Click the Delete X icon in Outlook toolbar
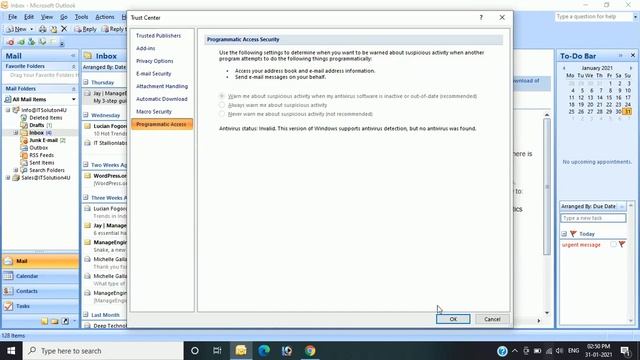This screenshot has width=640, height=360. 64,29
